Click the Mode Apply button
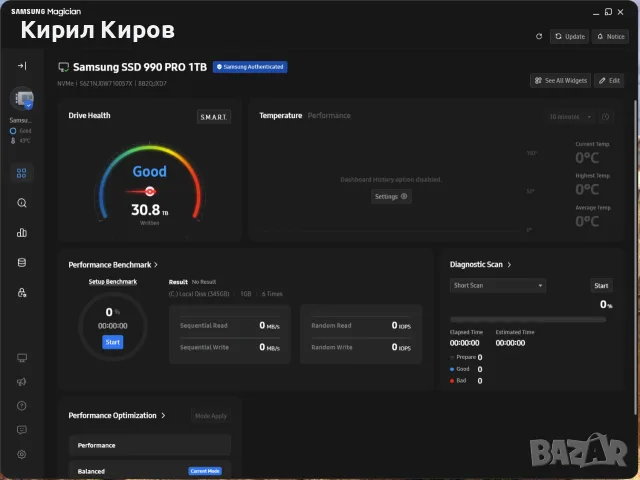 [x=211, y=416]
